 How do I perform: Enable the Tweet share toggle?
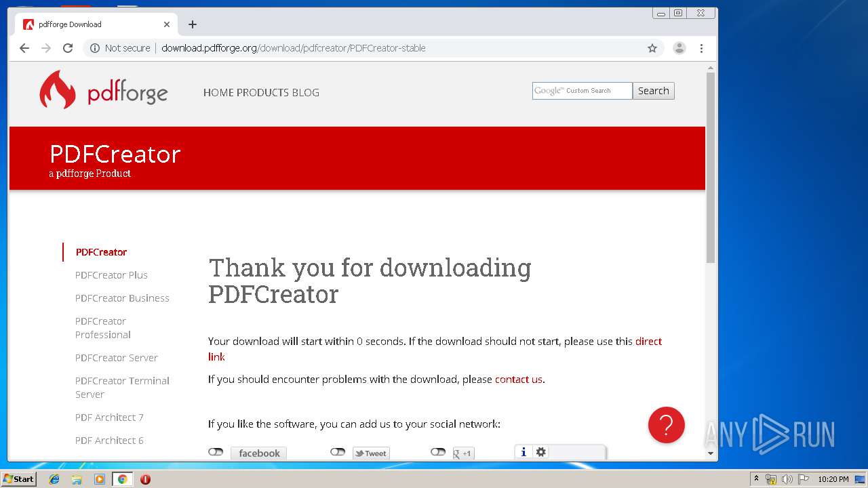click(338, 452)
